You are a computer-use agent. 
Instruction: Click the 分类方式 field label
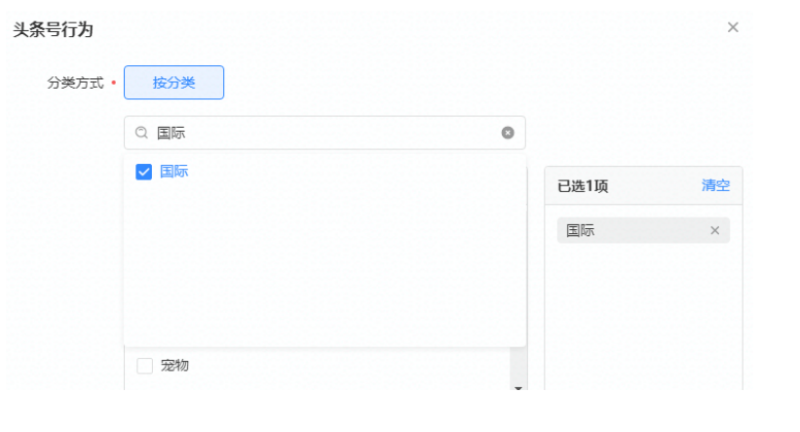(x=75, y=83)
